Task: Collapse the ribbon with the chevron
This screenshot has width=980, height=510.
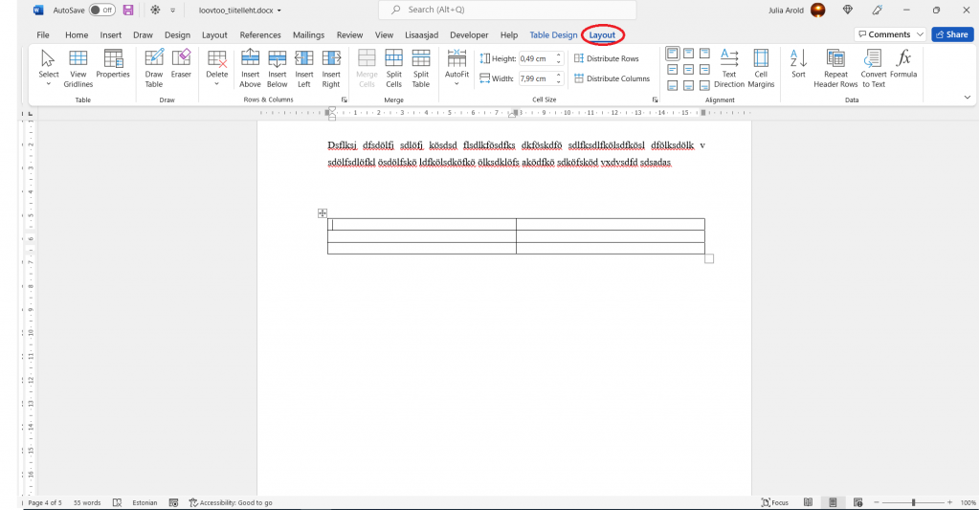Action: [967, 98]
